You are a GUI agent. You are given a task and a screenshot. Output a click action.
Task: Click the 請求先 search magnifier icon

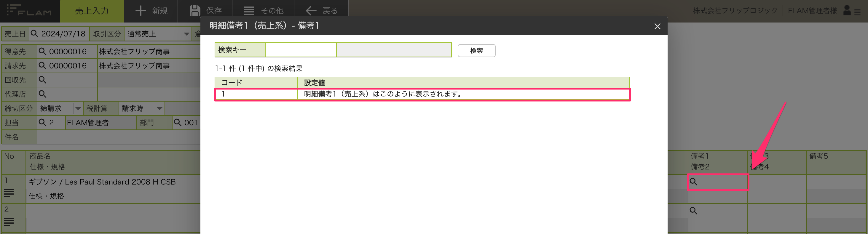tap(42, 66)
